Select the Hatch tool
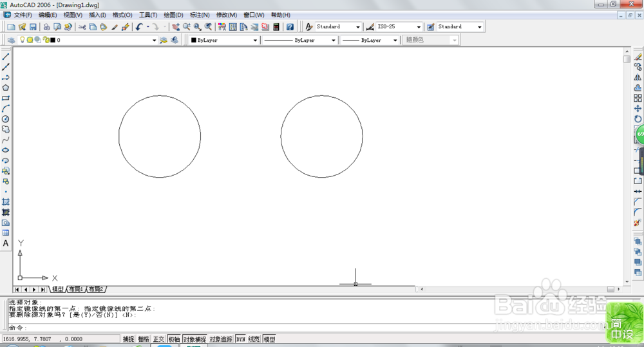644x347 pixels. pyautogui.click(x=6, y=202)
